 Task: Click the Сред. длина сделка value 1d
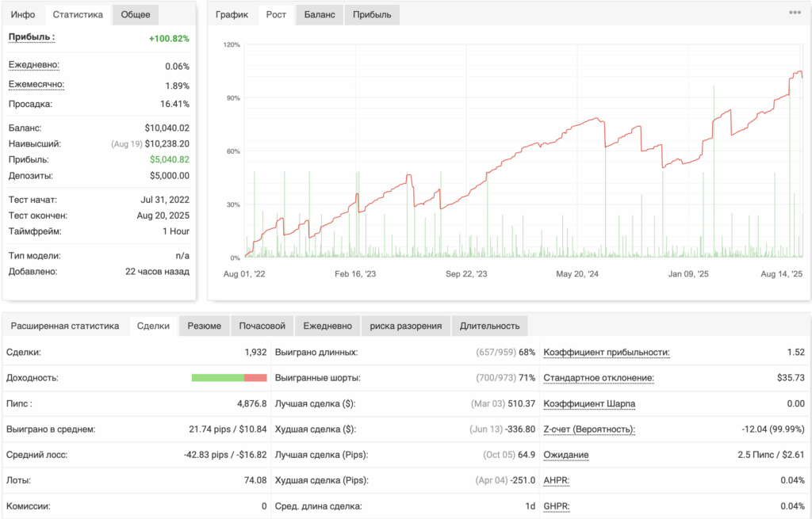tap(530, 506)
